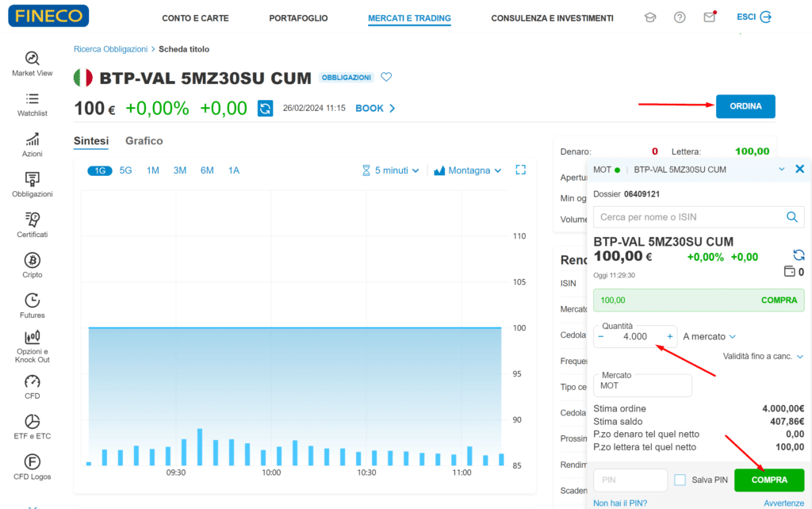Open messages envelope icon
The width and height of the screenshot is (812, 509).
[709, 17]
